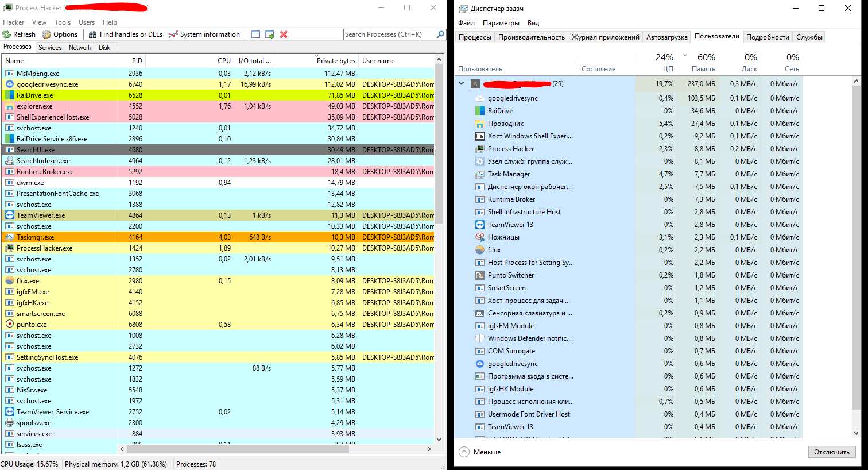Open Файл menu in Task Manager
Viewport: 868px width, 470px height.
(466, 23)
